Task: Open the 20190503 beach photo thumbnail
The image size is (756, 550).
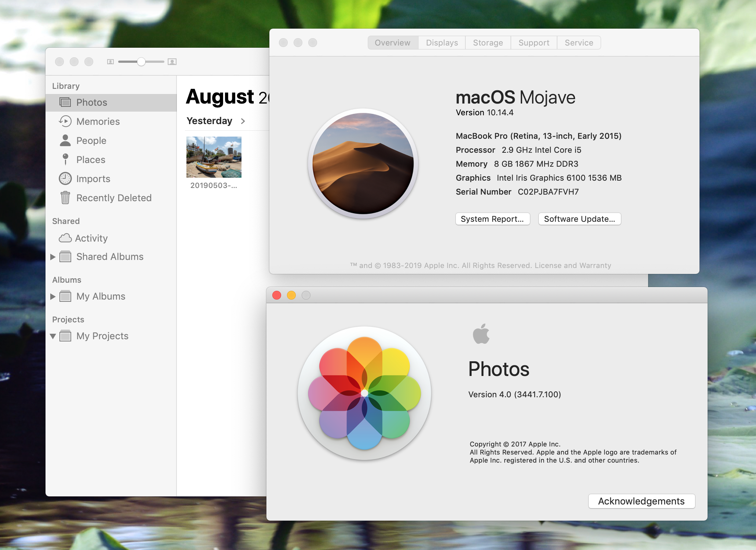Action: pyautogui.click(x=214, y=157)
